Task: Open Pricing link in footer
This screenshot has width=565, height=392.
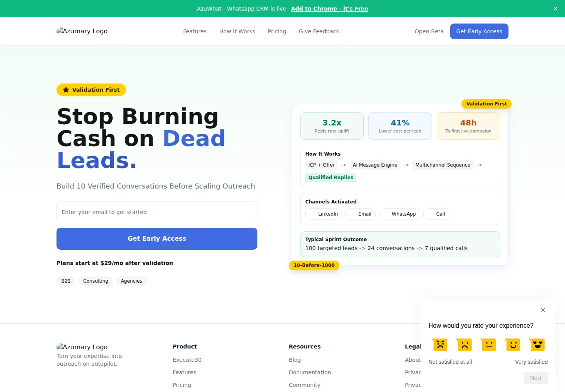Action: click(182, 385)
